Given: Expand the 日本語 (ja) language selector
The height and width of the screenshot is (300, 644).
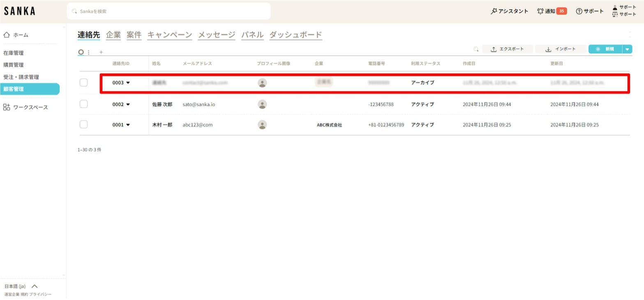Looking at the screenshot, I should (x=35, y=286).
